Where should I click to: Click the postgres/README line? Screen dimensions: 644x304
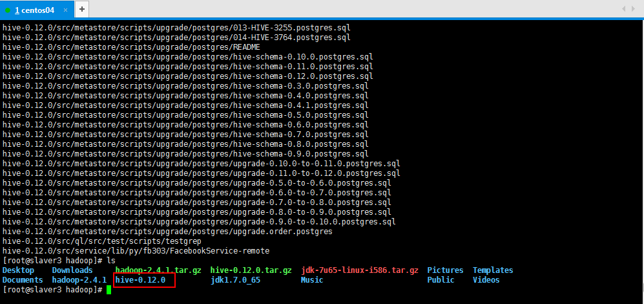coord(131,47)
